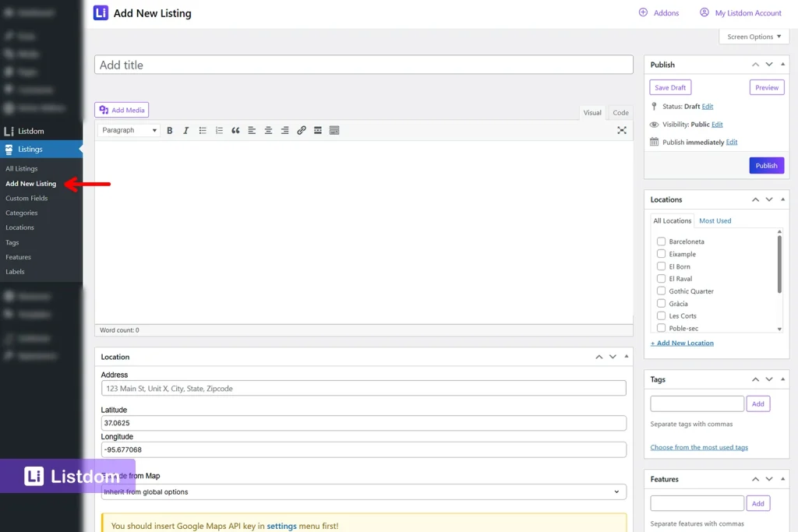This screenshot has height=532, width=798.
Task: Open the Geocode from Map dropdown
Action: (363, 491)
